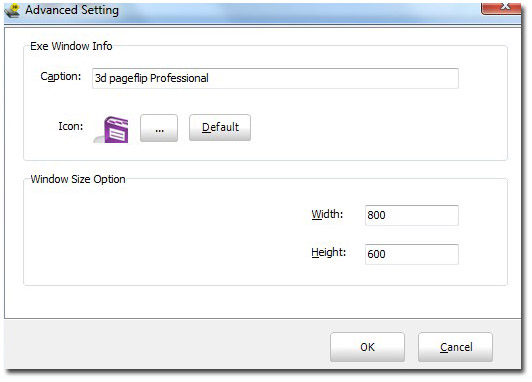
Task: Click the "Icon:" label
Action: coord(71,126)
